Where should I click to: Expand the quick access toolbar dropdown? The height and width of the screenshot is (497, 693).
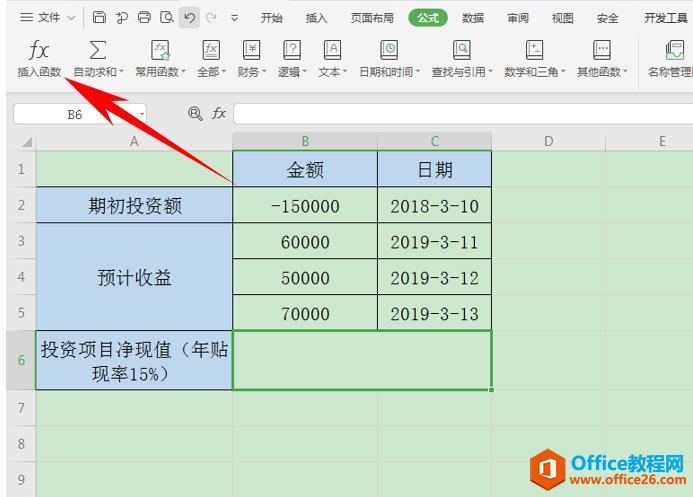click(x=235, y=18)
